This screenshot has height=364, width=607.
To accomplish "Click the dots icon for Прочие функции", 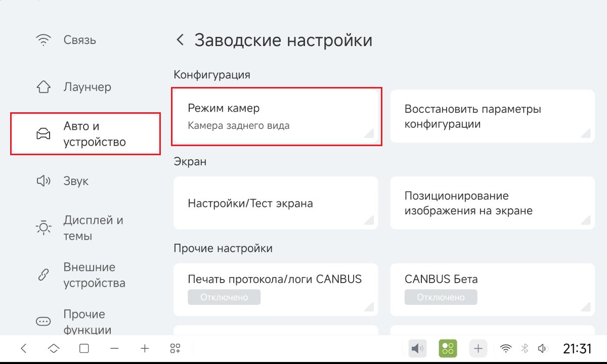I will (x=44, y=322).
